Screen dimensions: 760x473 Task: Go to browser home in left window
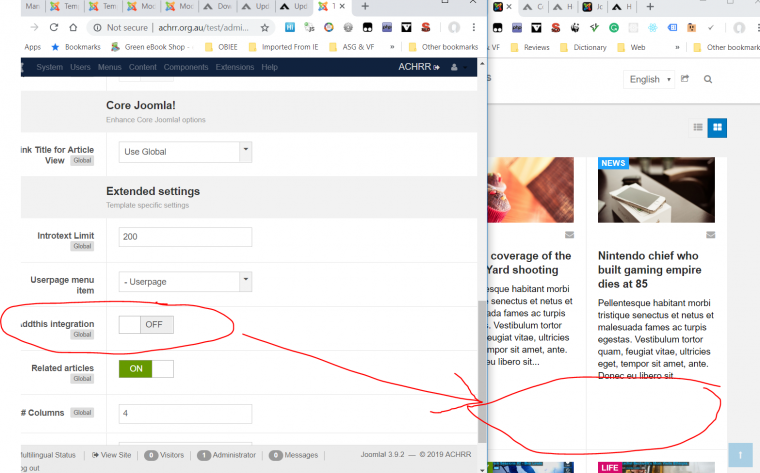pyautogui.click(x=73, y=28)
